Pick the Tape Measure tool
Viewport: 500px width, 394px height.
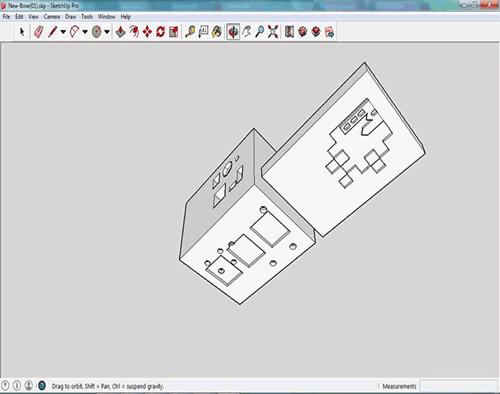pyautogui.click(x=190, y=32)
